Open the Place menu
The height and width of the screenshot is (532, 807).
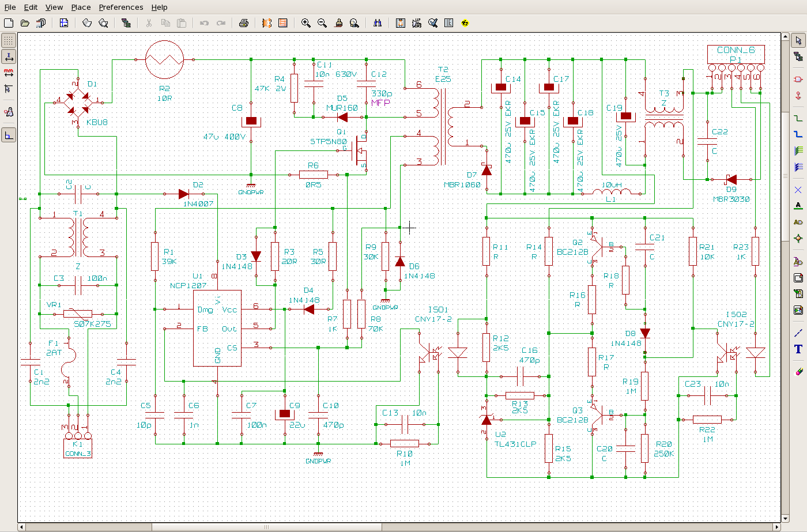[x=81, y=7]
